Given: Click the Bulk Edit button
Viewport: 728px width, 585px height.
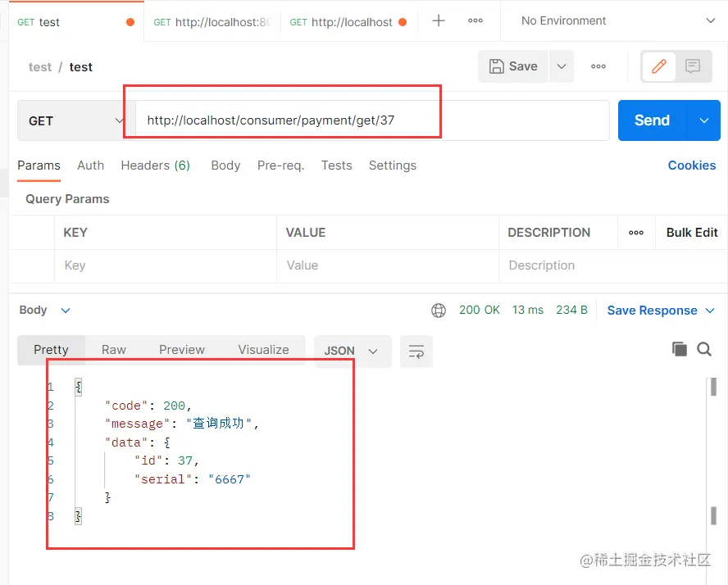Looking at the screenshot, I should [x=692, y=233].
